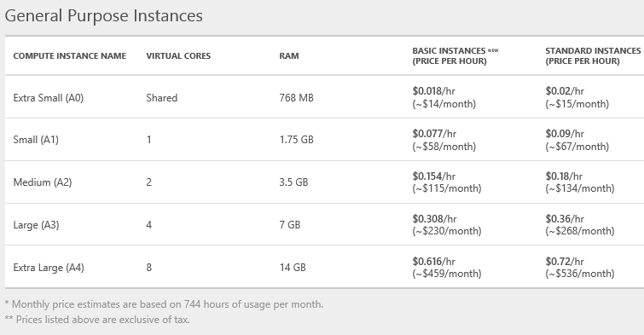Select the Large (A3) instance name
Viewport: 644px width, 335px height.
(36, 225)
